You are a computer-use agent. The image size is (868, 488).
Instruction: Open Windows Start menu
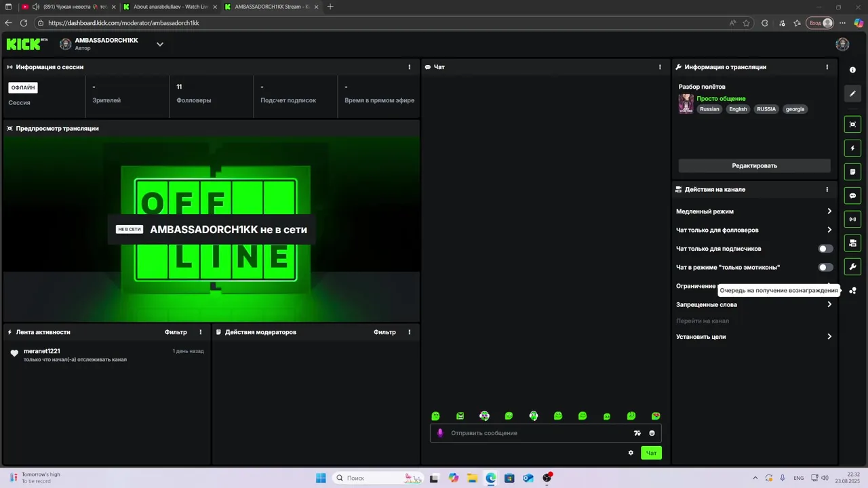pos(321,478)
